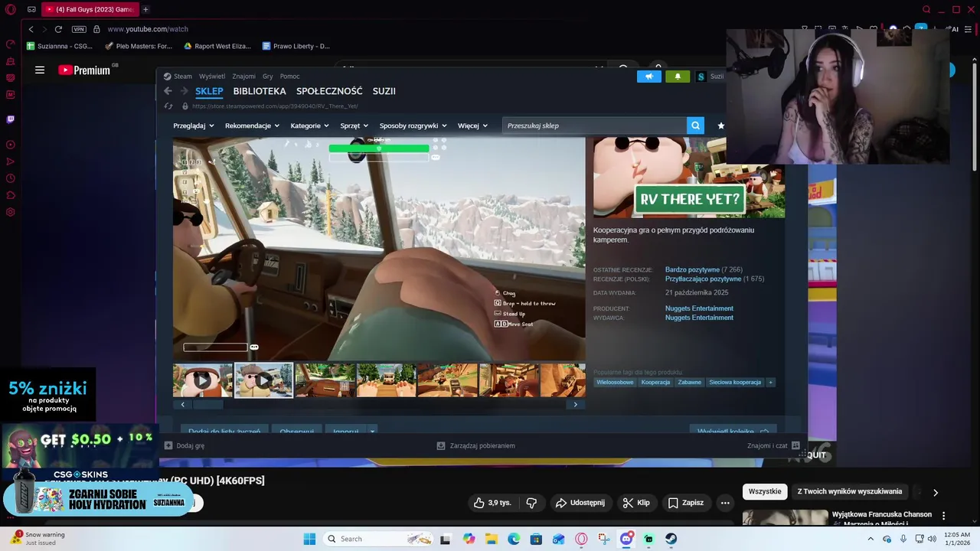
Task: Click the blue store search magnifier button
Action: [x=695, y=126]
